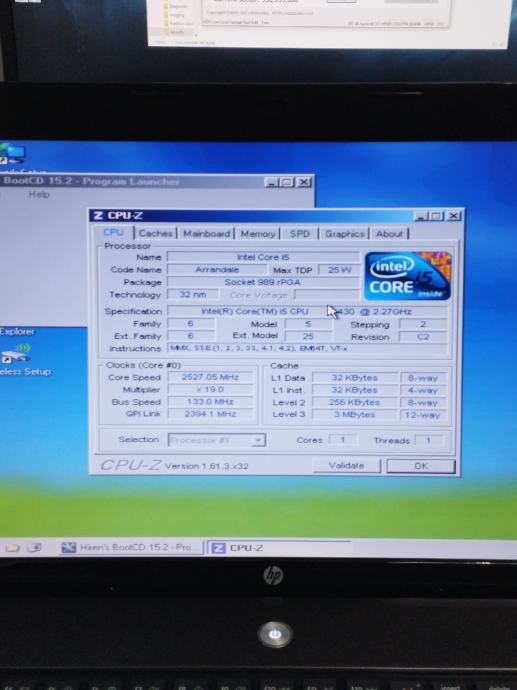
Task: Open Help menu in Hiren's Program Launcher
Action: [39, 194]
